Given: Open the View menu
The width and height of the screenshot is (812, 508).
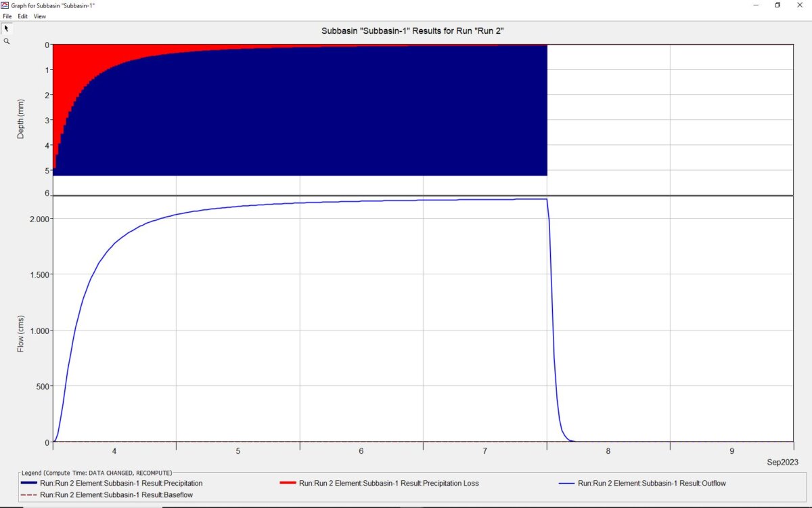Looking at the screenshot, I should click(40, 16).
